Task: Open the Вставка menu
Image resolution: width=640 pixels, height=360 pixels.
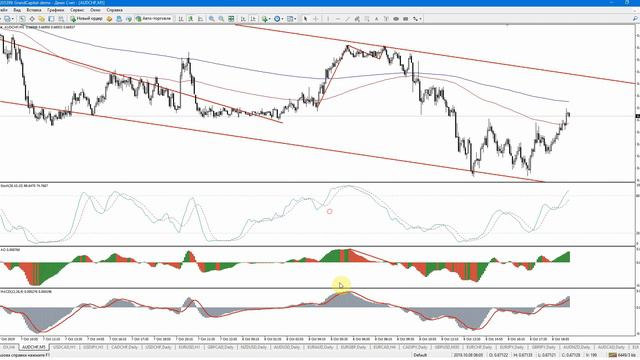Action: (x=33, y=10)
